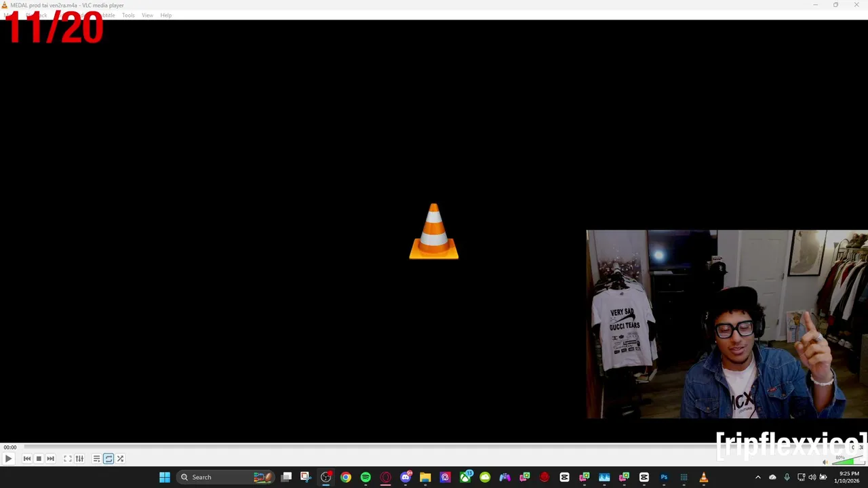Open the dotted grid app on taskbar

pyautogui.click(x=684, y=477)
